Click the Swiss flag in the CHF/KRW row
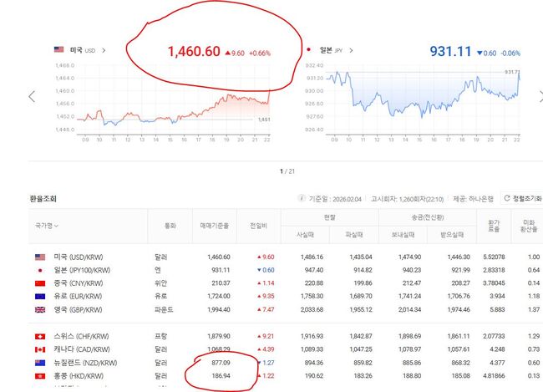The height and width of the screenshot is (392, 543). click(40, 336)
